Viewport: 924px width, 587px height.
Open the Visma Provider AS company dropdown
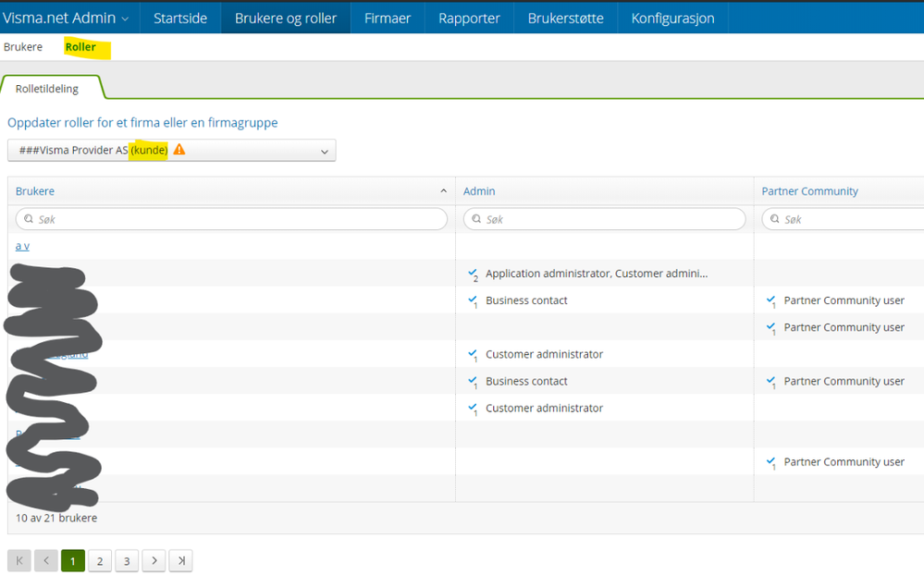[171, 150]
